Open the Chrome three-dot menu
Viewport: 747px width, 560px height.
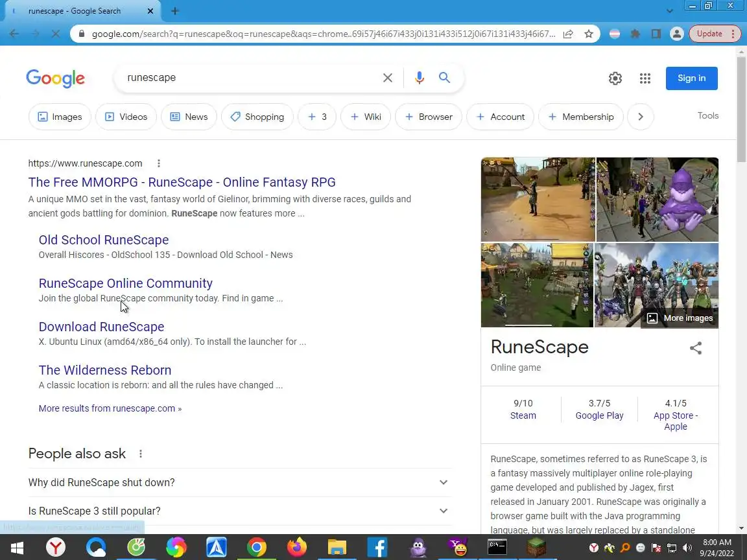click(x=733, y=34)
